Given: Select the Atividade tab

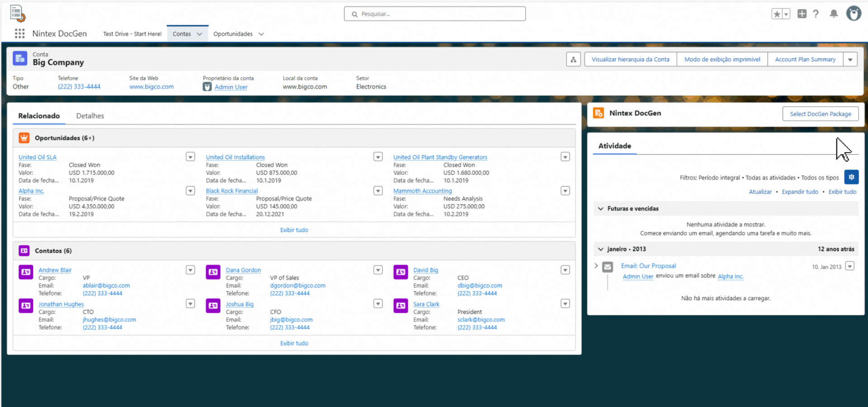Looking at the screenshot, I should pyautogui.click(x=615, y=146).
